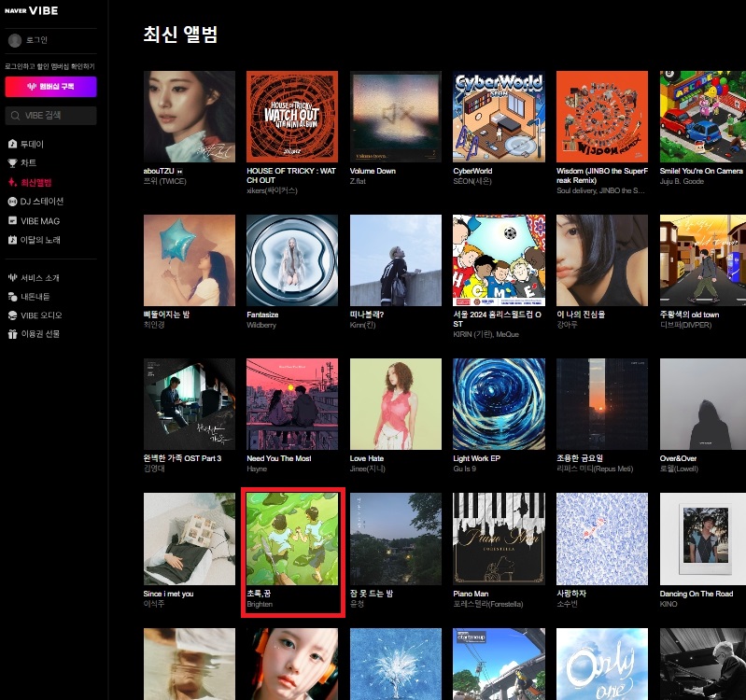Open Over&Over album cover
746x700 pixels.
(703, 404)
